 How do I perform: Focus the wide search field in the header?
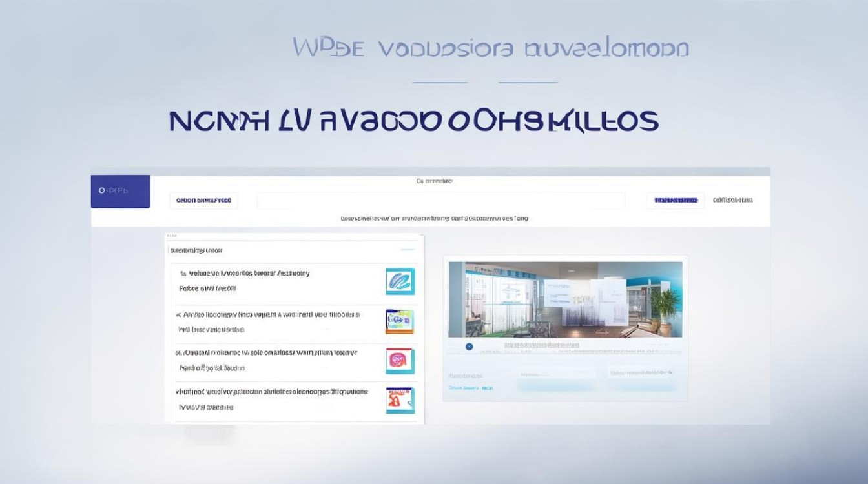coord(440,201)
